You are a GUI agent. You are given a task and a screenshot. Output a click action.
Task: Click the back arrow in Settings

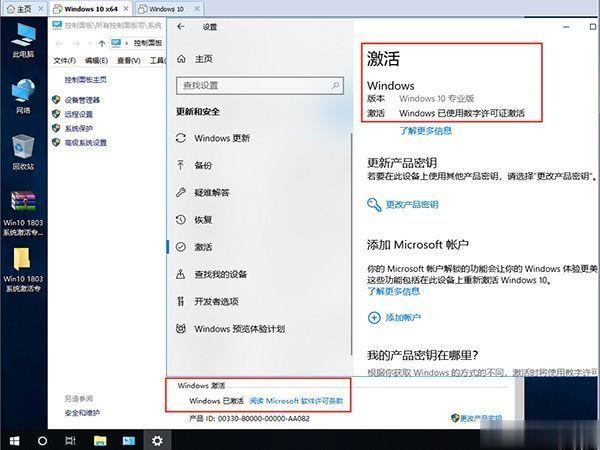(x=181, y=27)
